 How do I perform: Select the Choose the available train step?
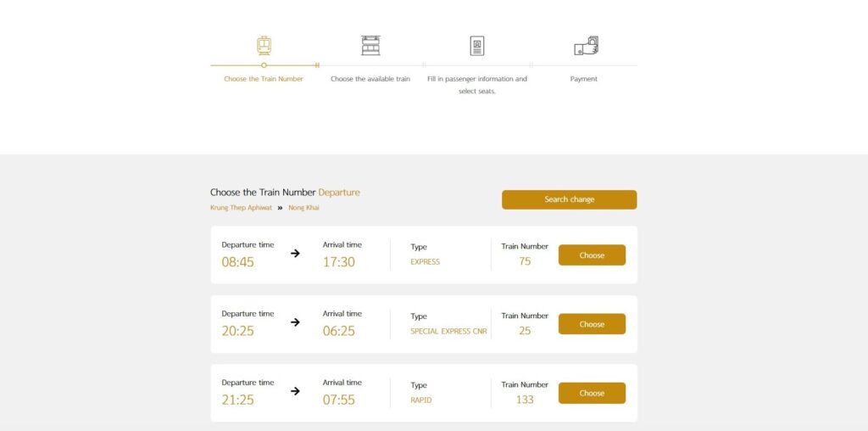(x=370, y=79)
